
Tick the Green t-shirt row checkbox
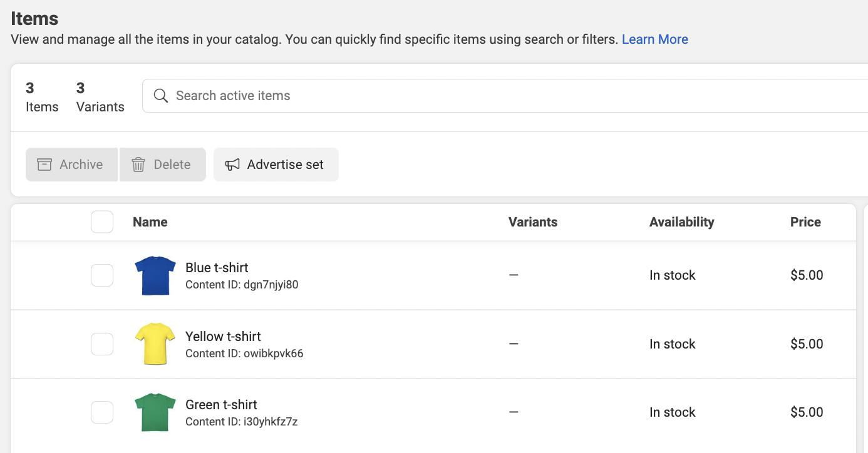tap(102, 412)
